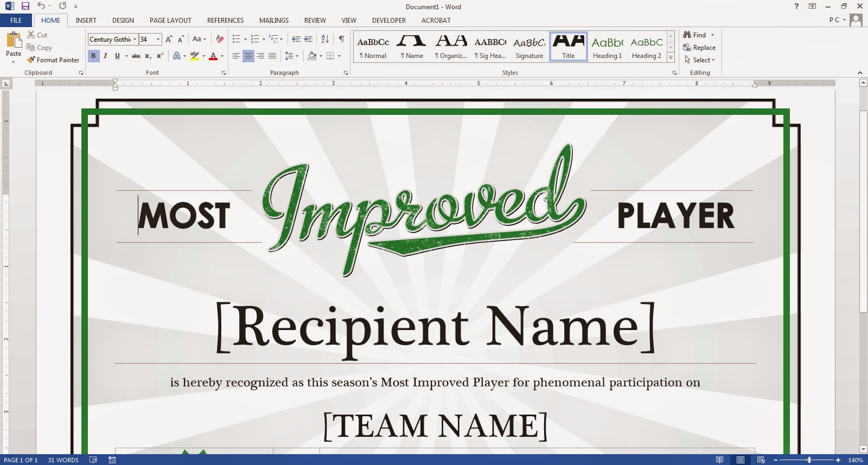868x465 pixels.
Task: Open Ribbon Display Options
Action: [812, 6]
